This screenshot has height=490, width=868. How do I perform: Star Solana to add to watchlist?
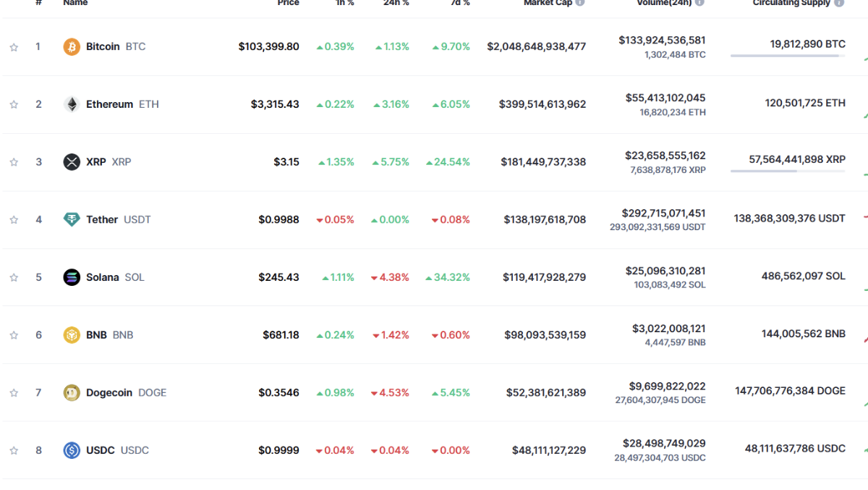point(14,277)
